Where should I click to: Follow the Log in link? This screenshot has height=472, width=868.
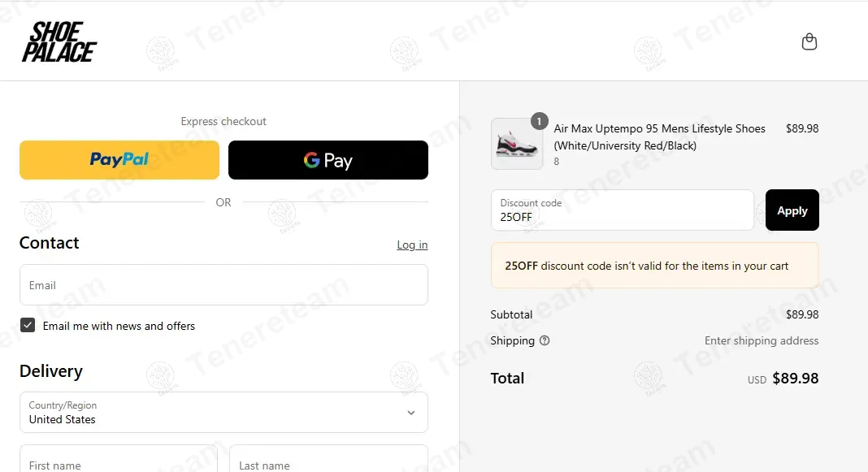(x=412, y=245)
